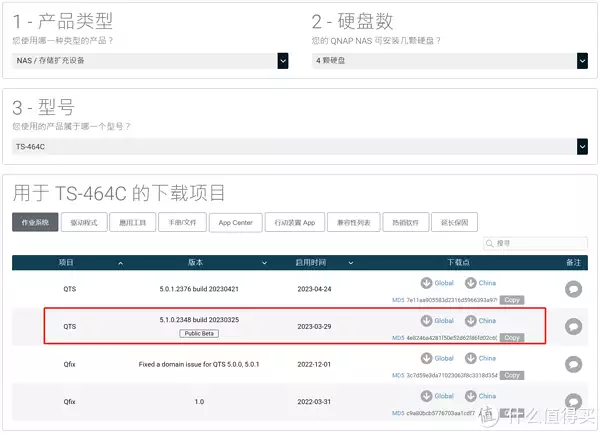600x433 pixels.
Task: Click the 备注 column header
Action: 573,263
